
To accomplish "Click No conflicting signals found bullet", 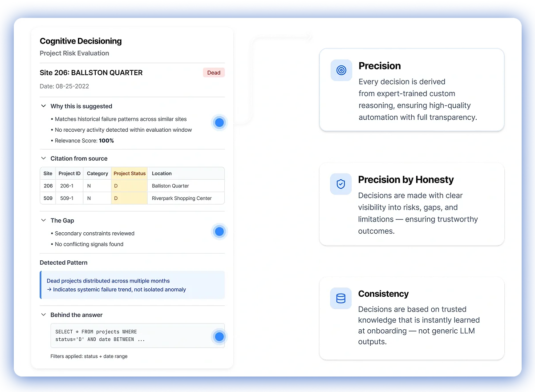I will coord(87,244).
